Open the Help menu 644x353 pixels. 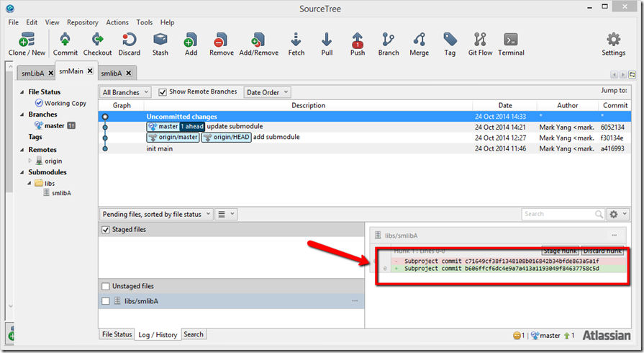(x=167, y=22)
